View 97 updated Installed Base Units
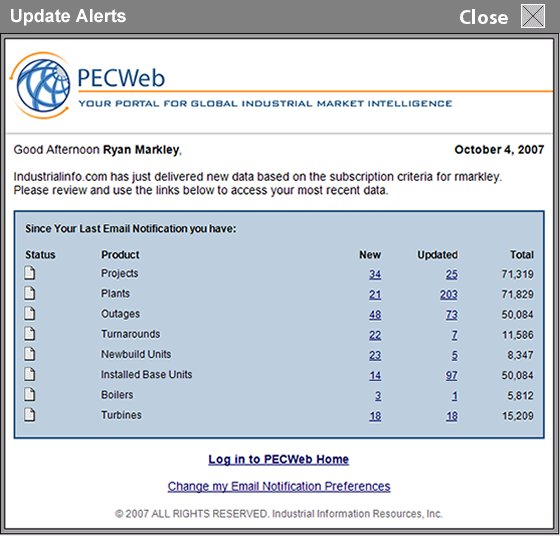The height and width of the screenshot is (536, 560). (451, 376)
